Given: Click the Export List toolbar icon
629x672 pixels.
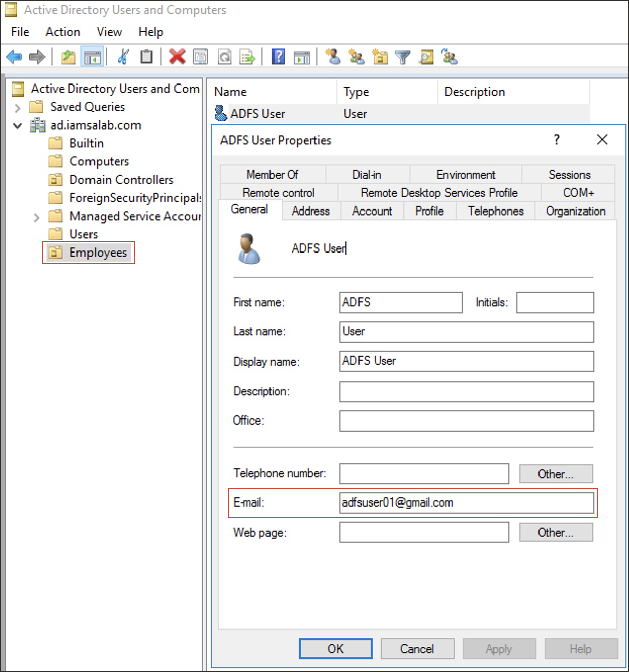Looking at the screenshot, I should point(247,57).
